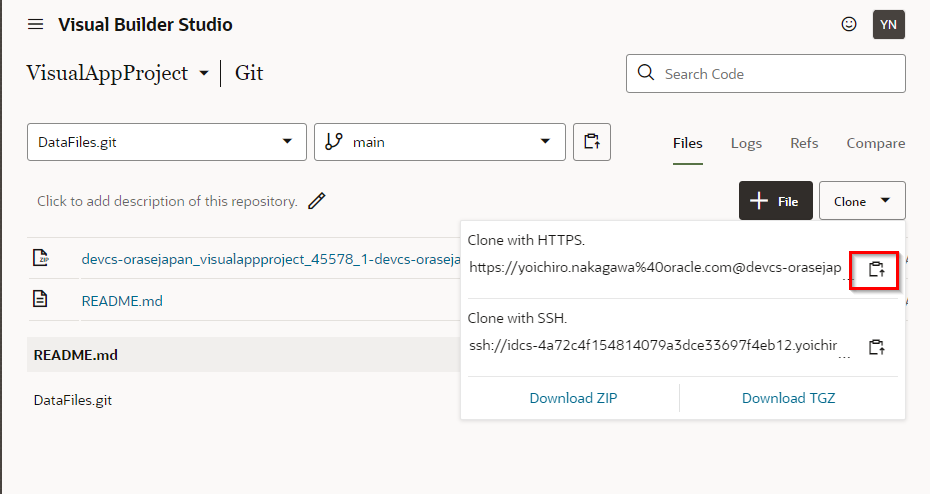Viewport: 930px width, 494px height.
Task: Click the smiley feedback icon
Action: [849, 24]
